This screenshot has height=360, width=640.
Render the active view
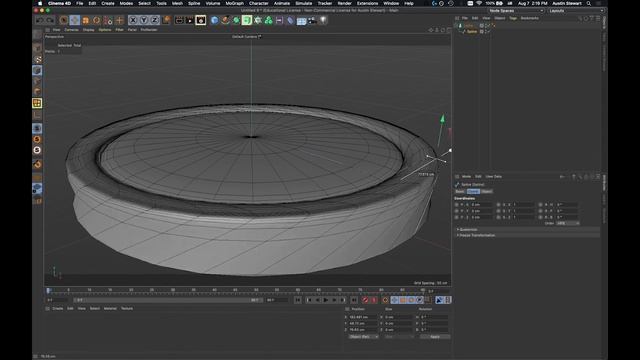click(x=179, y=20)
